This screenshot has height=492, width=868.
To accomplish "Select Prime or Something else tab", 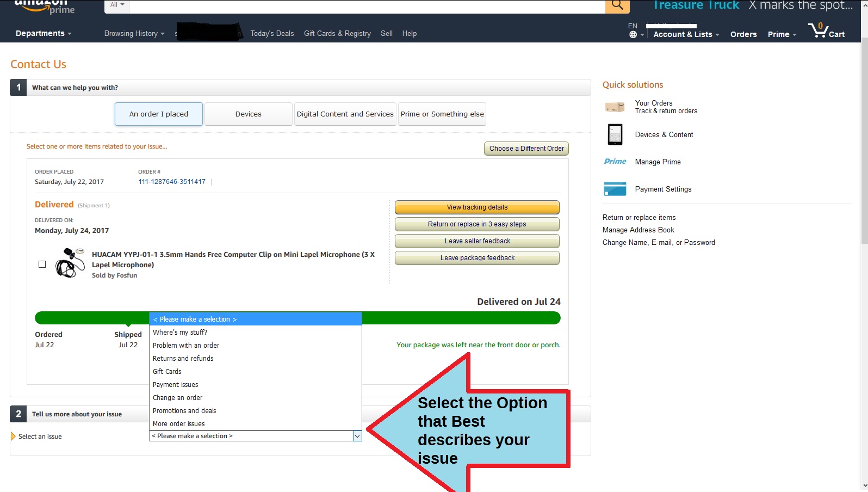I will (442, 114).
